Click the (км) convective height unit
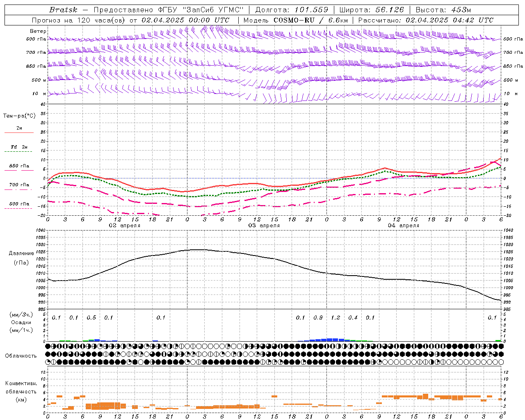Image resolution: width=525 pixels, height=420 pixels. tap(21, 399)
